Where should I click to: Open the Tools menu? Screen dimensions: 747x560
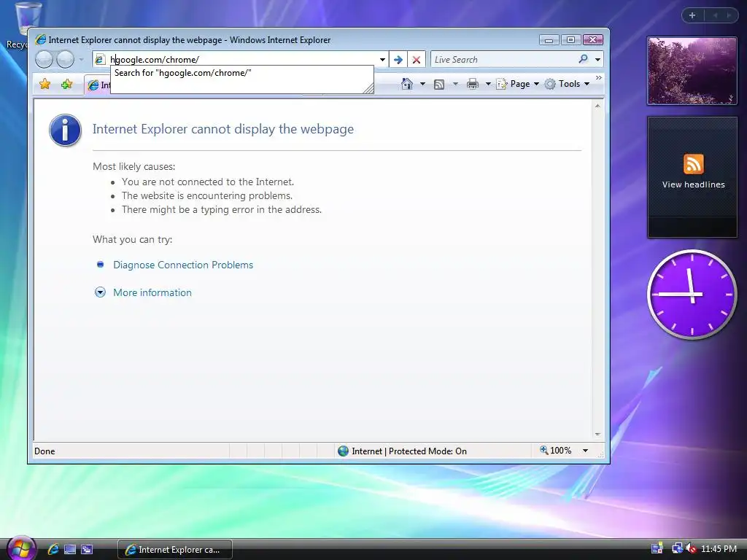[567, 84]
